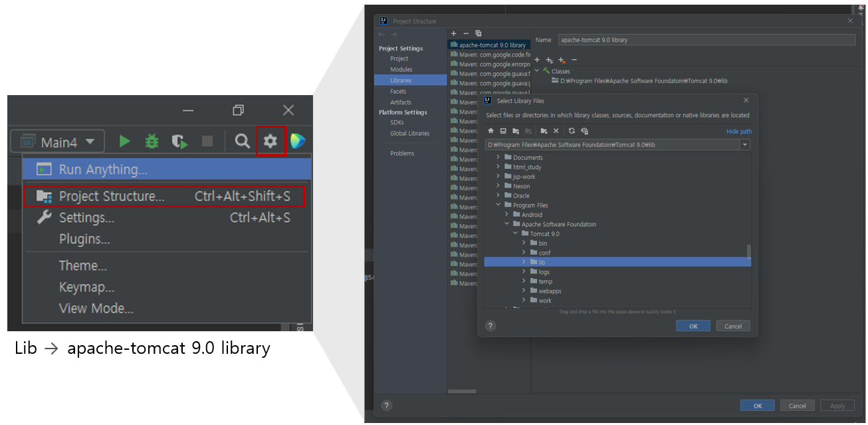
Task: Open Settings... menu entry
Action: click(167, 217)
